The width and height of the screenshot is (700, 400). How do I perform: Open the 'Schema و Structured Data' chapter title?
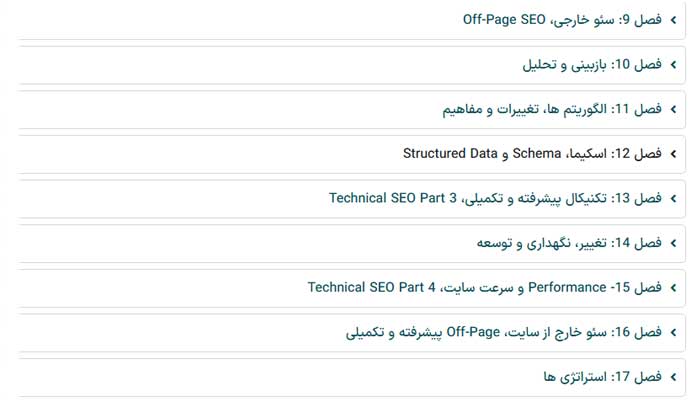(532, 154)
